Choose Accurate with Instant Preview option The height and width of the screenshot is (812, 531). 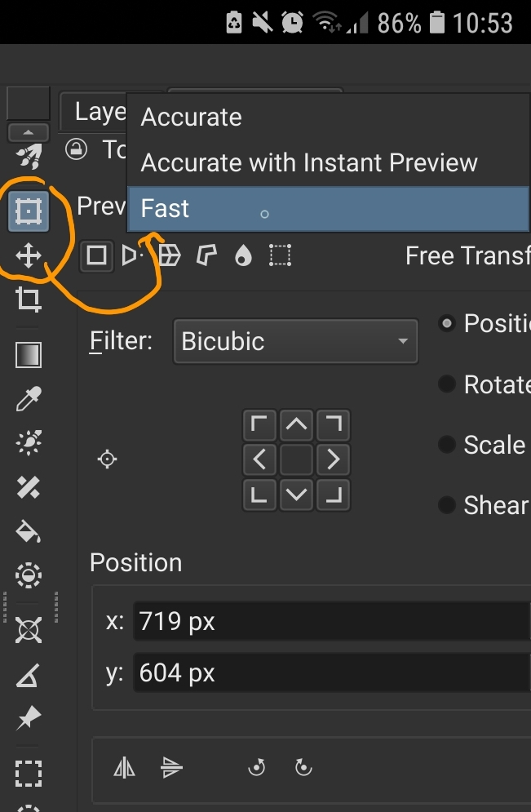(x=308, y=162)
